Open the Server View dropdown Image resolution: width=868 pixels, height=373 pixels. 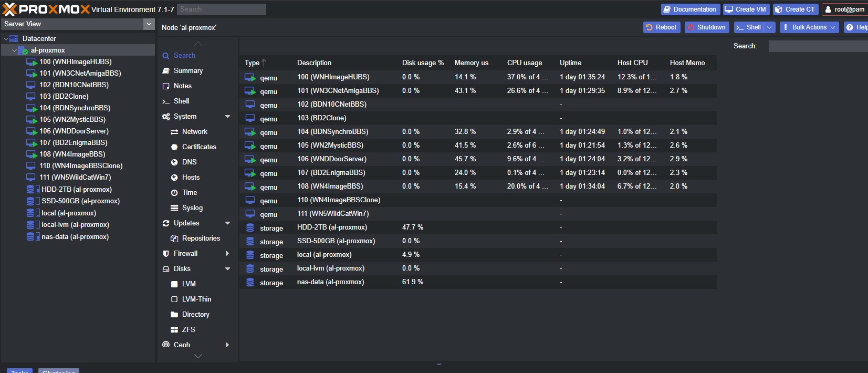[x=149, y=24]
